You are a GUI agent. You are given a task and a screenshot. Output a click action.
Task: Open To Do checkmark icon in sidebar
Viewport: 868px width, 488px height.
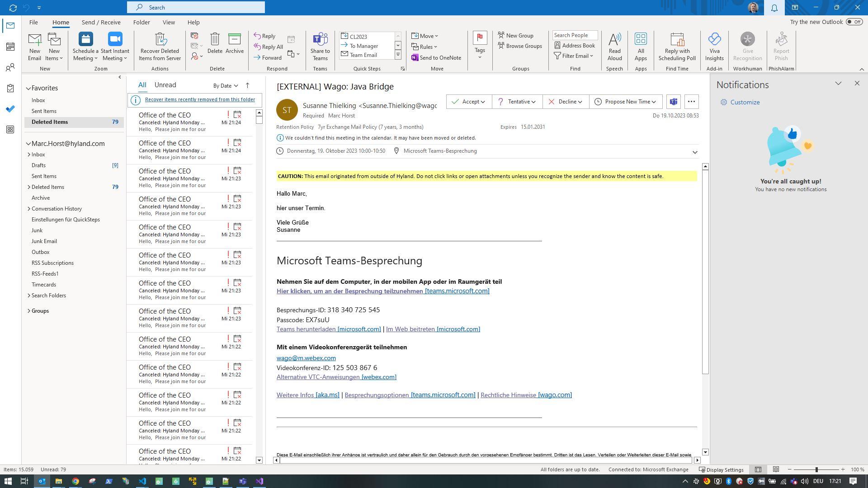pyautogui.click(x=10, y=109)
